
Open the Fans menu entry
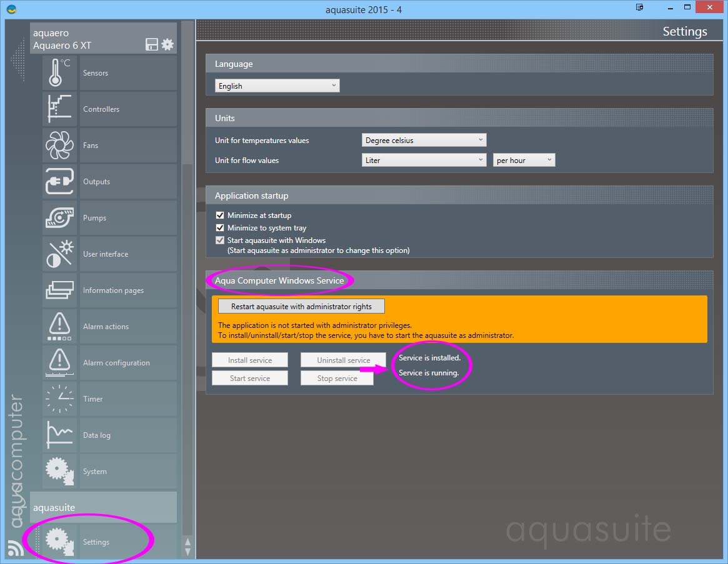[x=128, y=146]
